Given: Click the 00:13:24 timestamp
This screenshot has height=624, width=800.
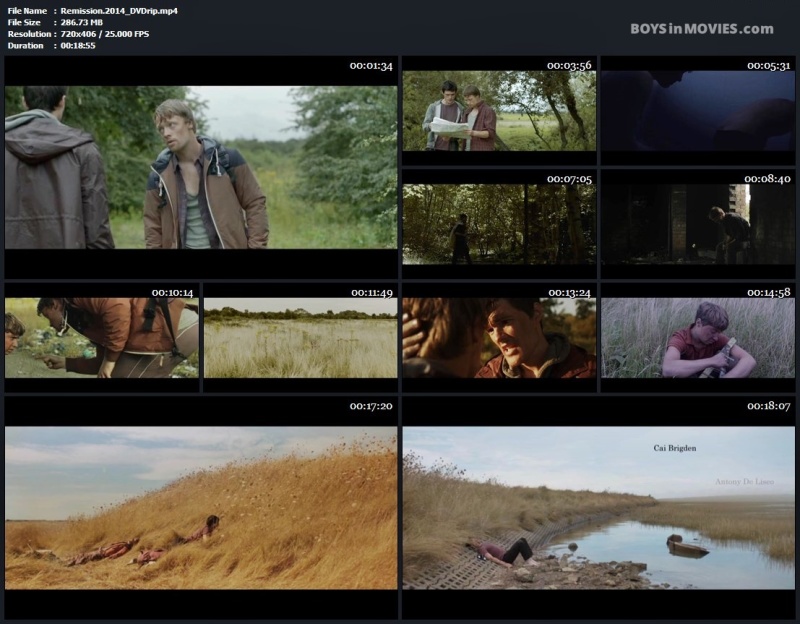Looking at the screenshot, I should [569, 293].
